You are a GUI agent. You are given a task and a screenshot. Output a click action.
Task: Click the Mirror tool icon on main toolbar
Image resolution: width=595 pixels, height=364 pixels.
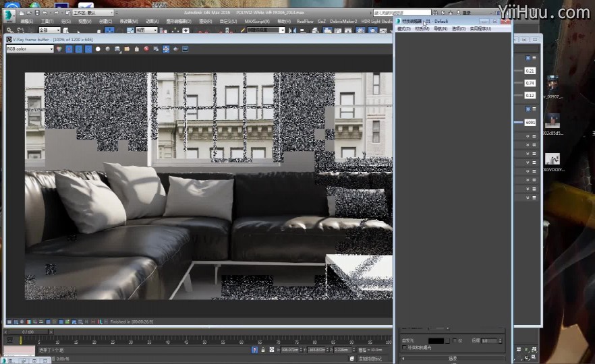(292, 30)
